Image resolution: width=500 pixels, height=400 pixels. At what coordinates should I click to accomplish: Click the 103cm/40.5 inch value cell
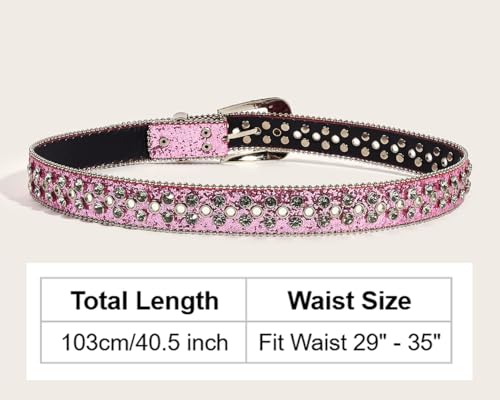[x=144, y=342]
